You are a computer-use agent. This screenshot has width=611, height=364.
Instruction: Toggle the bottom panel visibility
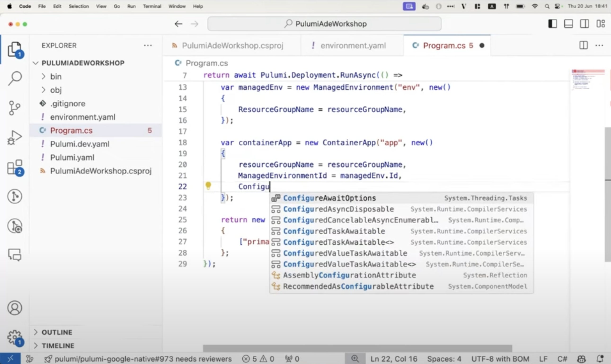pyautogui.click(x=568, y=24)
